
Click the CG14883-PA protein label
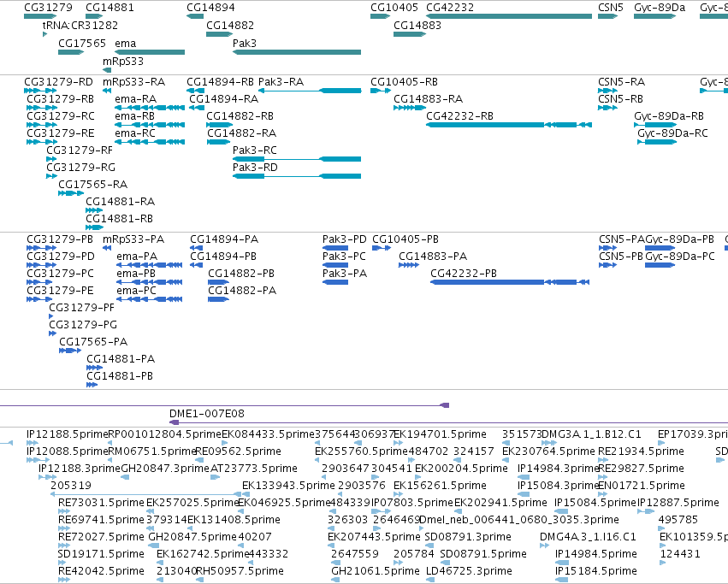click(433, 257)
